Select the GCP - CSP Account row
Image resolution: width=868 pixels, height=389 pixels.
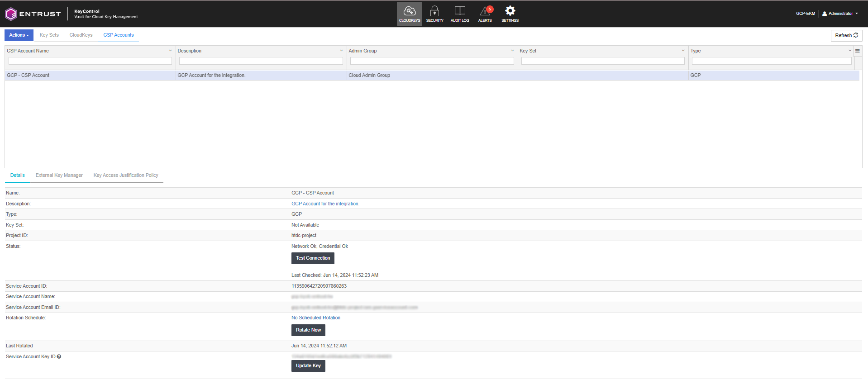pyautogui.click(x=432, y=76)
